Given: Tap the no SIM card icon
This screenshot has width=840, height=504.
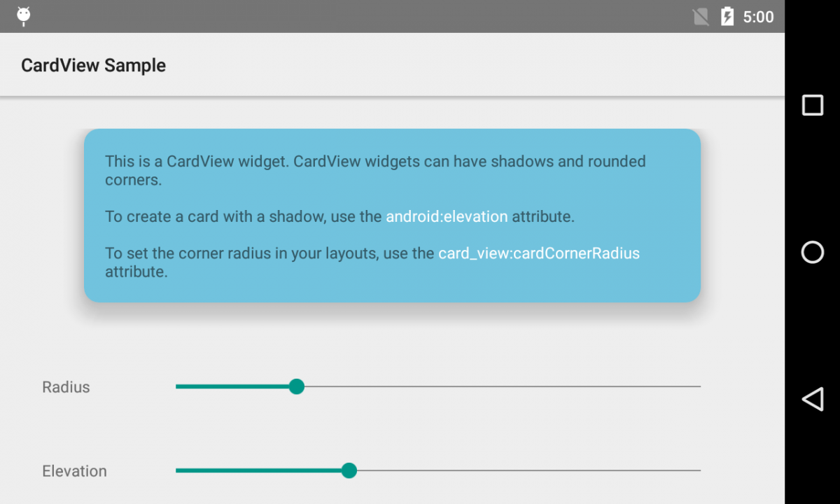Looking at the screenshot, I should (x=701, y=17).
